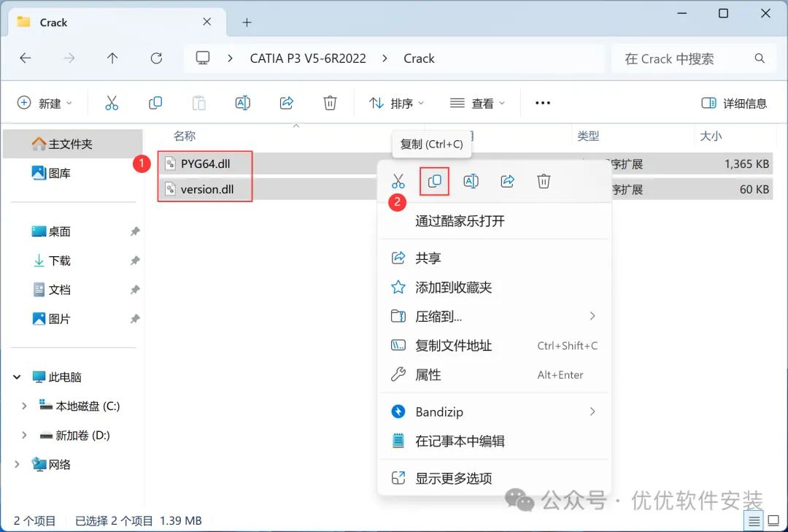
Task: Expand the 本地磁盘 (C:) tree node
Action: click(x=23, y=406)
